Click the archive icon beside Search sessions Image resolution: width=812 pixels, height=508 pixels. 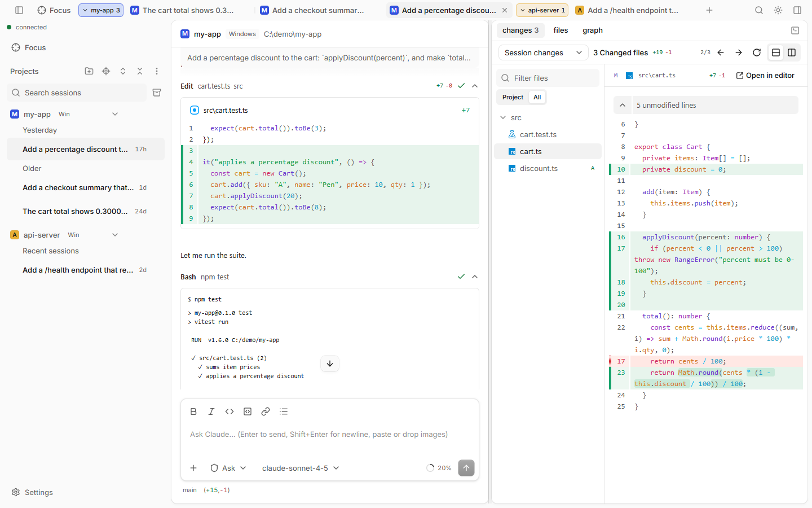[x=157, y=93]
